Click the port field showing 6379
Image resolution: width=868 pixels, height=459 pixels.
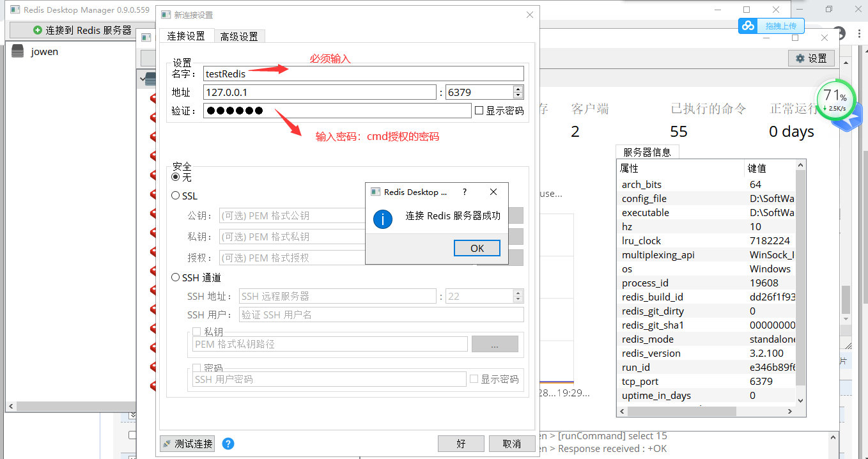479,92
